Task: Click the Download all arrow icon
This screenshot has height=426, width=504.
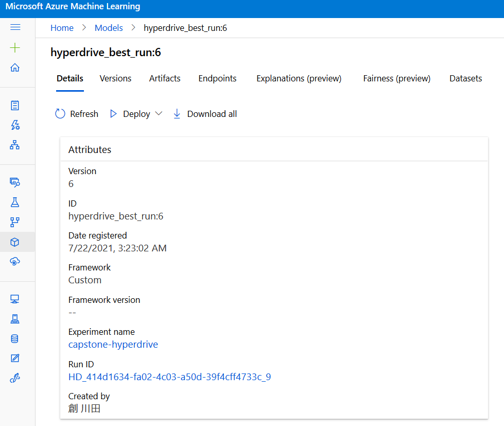Action: point(177,113)
